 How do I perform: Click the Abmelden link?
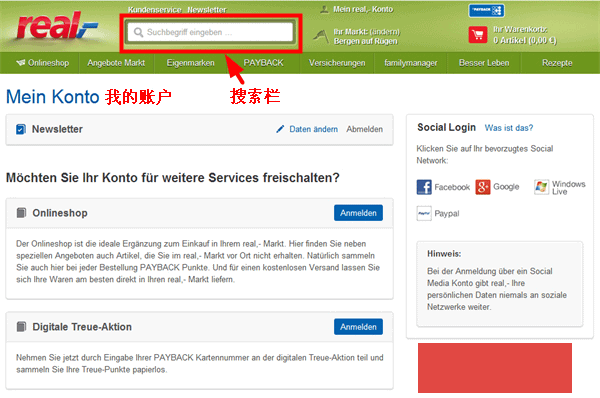pyautogui.click(x=364, y=129)
